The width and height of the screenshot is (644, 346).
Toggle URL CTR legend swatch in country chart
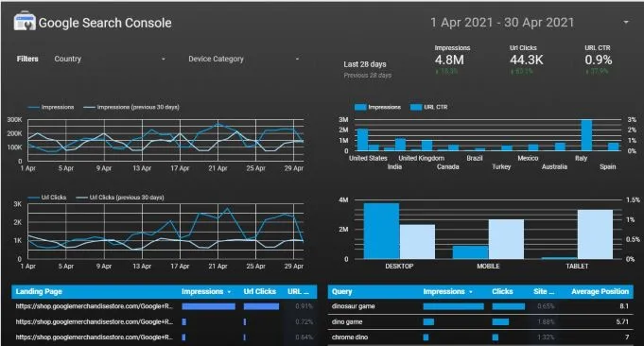click(x=416, y=107)
